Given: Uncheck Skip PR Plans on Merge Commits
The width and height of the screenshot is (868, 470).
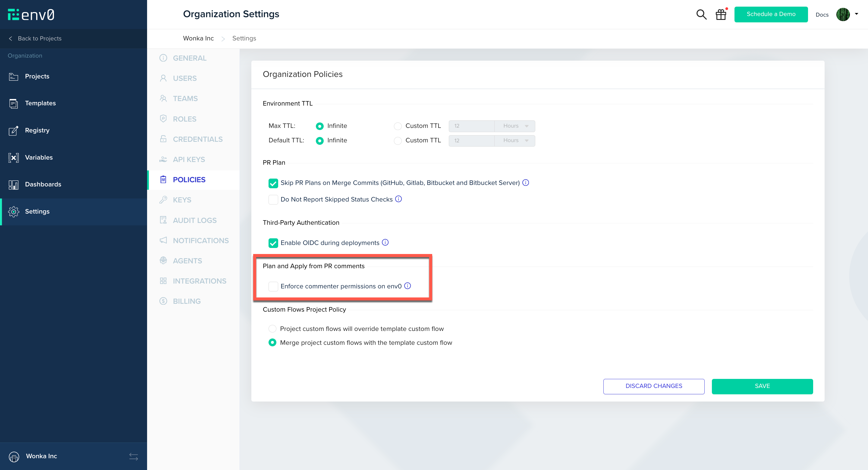Looking at the screenshot, I should pos(273,183).
